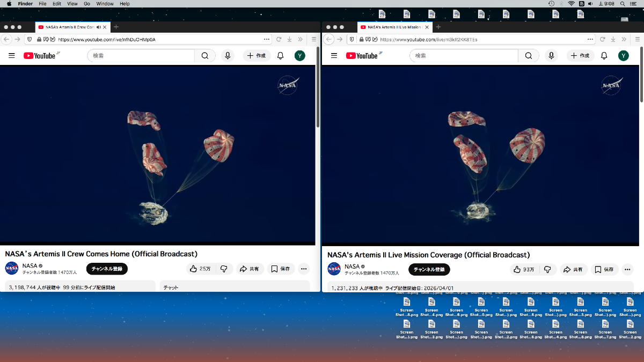The height and width of the screenshot is (362, 644).
Task: Like the Artemis II Crew Comes Home video
Action: (199, 269)
